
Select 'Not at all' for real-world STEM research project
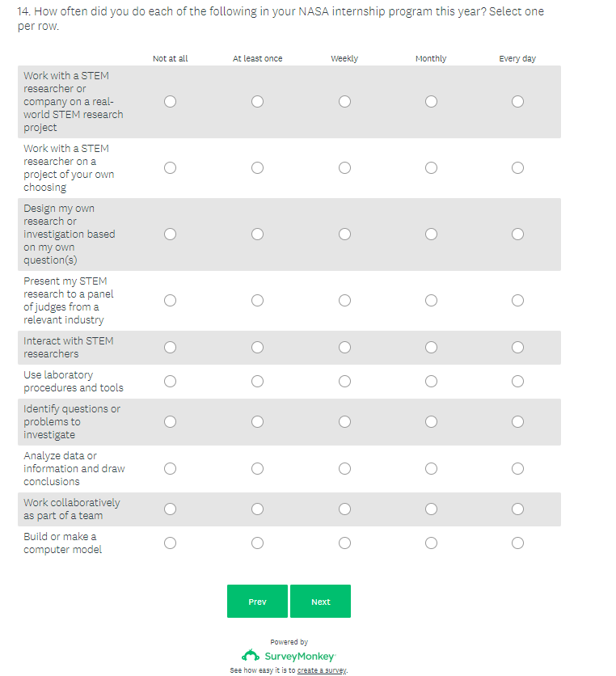(170, 102)
